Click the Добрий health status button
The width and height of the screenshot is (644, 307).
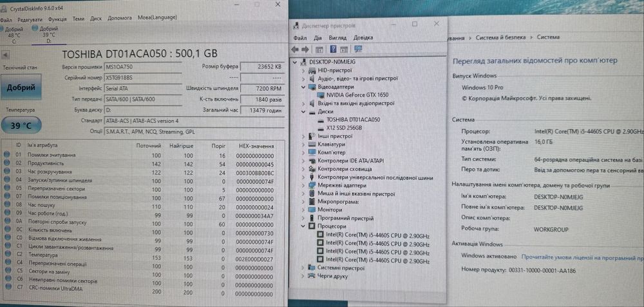tap(21, 87)
